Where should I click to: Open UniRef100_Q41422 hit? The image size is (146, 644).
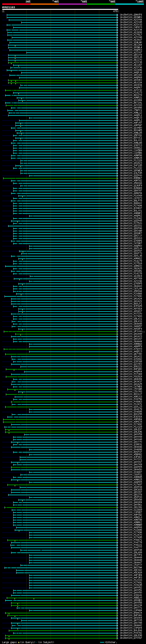coord(131,356)
